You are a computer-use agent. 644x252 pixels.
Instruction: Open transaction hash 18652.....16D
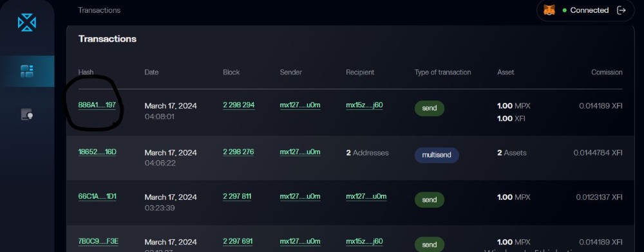coord(97,152)
